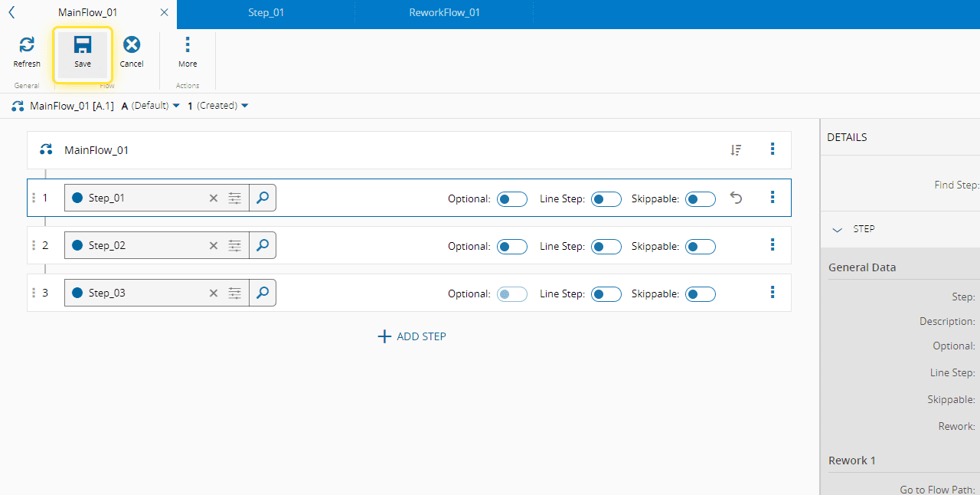
Task: Switch to the ReworkFlow_01 tab
Action: [444, 13]
